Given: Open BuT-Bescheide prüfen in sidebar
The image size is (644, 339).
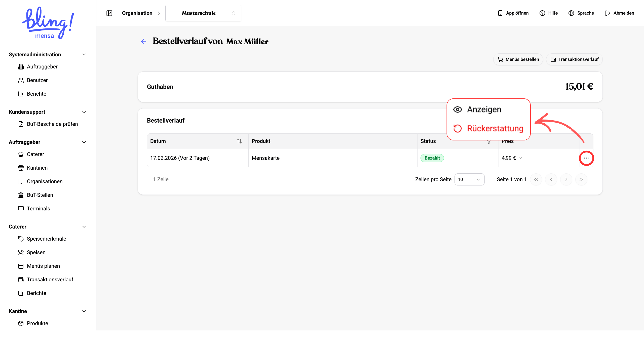Looking at the screenshot, I should (x=52, y=124).
